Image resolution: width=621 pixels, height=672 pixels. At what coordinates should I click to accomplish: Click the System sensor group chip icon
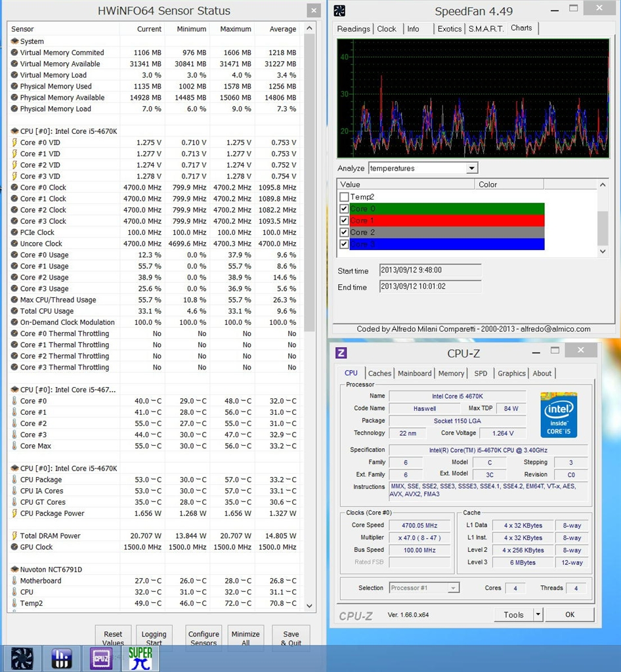click(x=14, y=41)
